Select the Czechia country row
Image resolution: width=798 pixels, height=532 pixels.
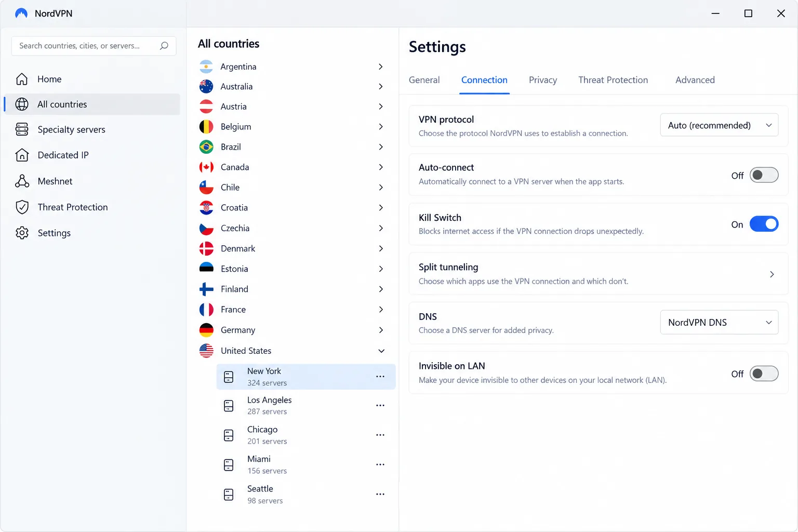pos(293,228)
